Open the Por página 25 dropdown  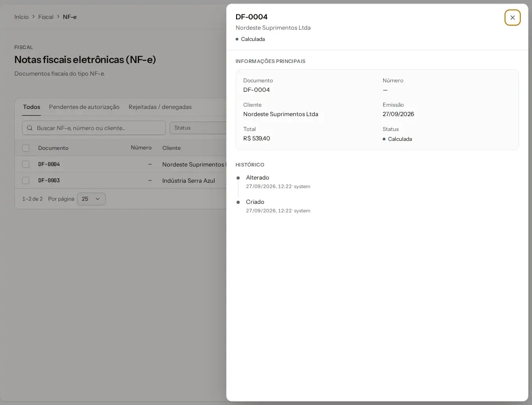(x=91, y=199)
